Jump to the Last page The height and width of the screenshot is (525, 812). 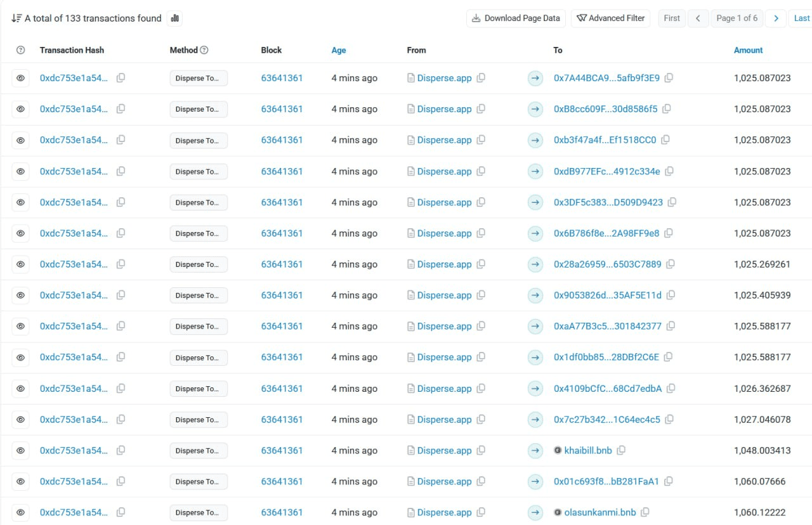(x=801, y=18)
